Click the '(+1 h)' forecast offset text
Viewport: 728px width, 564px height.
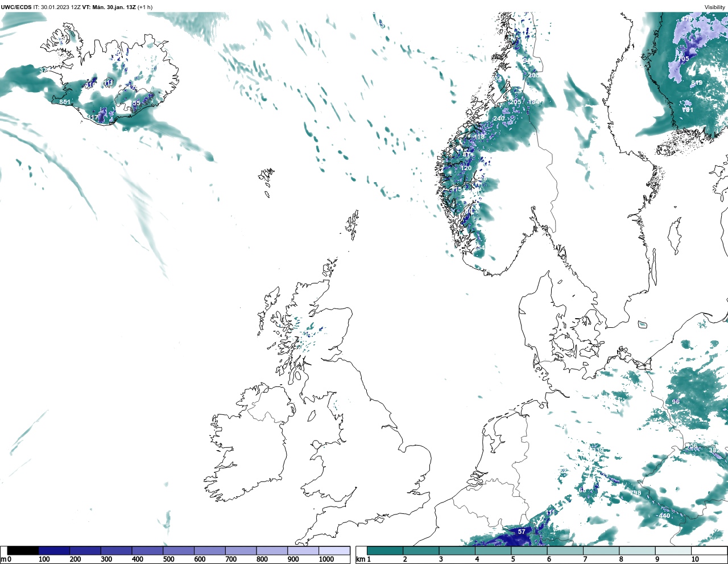click(145, 7)
